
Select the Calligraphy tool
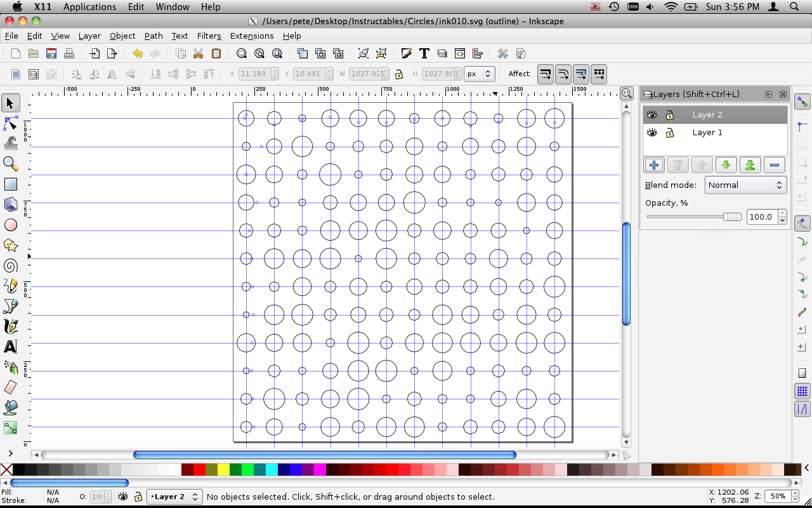(x=10, y=326)
